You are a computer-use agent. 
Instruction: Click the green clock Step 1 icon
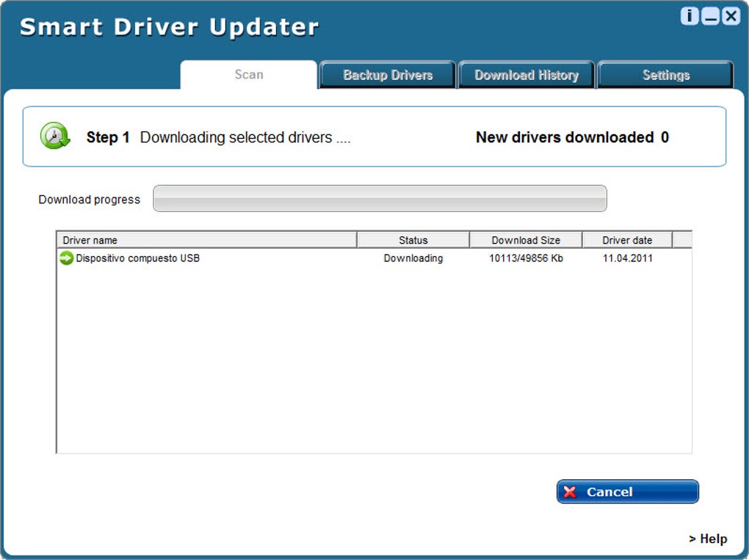55,136
